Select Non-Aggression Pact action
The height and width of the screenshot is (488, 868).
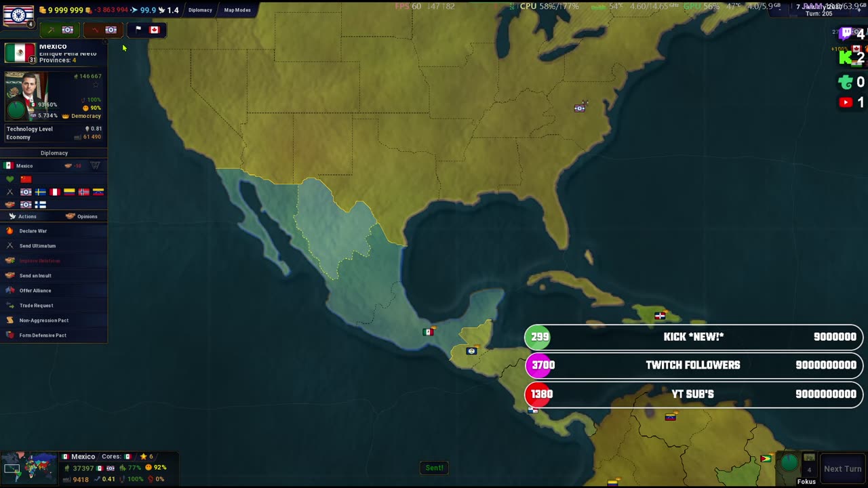[54, 321]
